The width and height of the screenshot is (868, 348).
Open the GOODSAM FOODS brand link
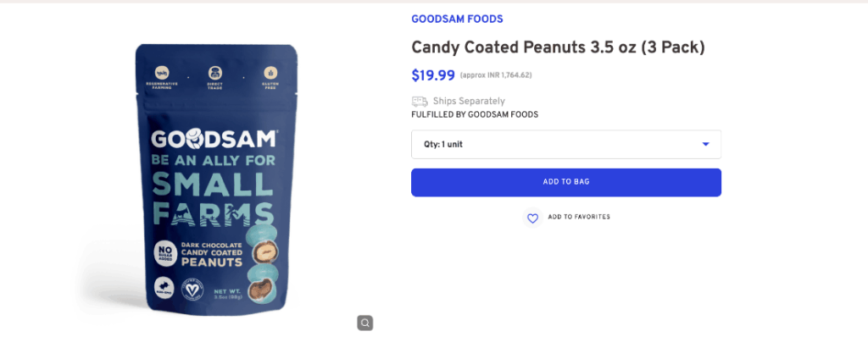[x=457, y=19]
